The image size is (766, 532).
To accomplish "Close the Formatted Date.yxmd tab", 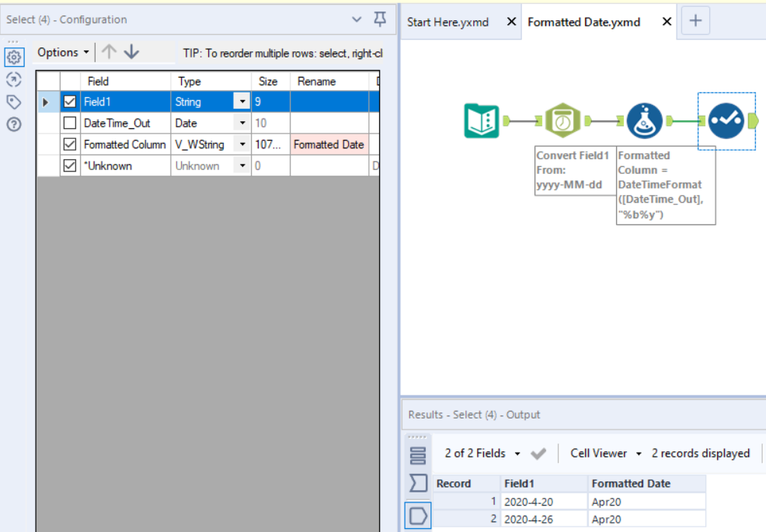I will tap(667, 22).
